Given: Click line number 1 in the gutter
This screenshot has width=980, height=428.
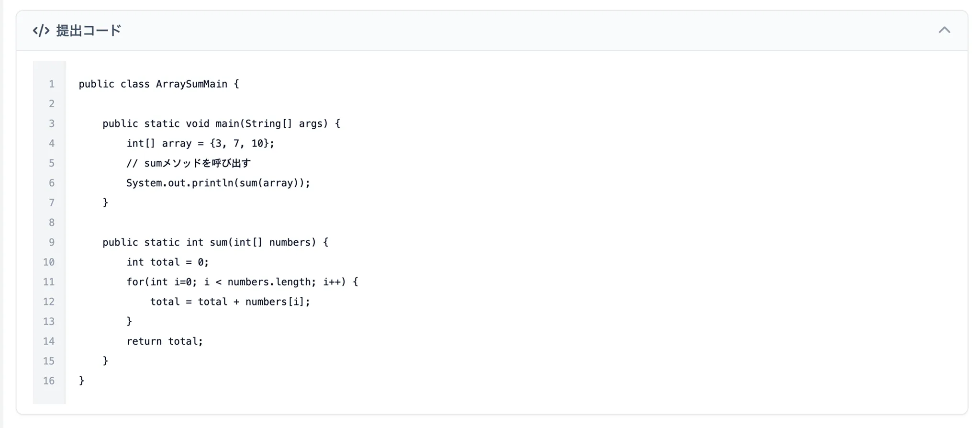Looking at the screenshot, I should click(x=51, y=84).
